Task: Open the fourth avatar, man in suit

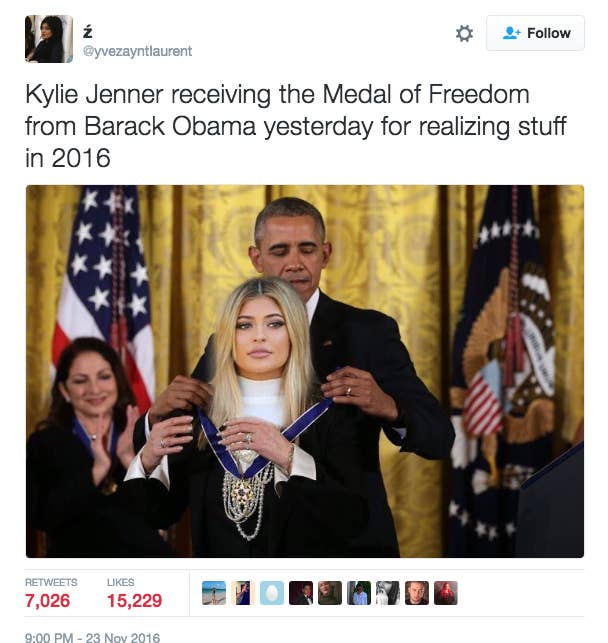Action: [x=301, y=593]
